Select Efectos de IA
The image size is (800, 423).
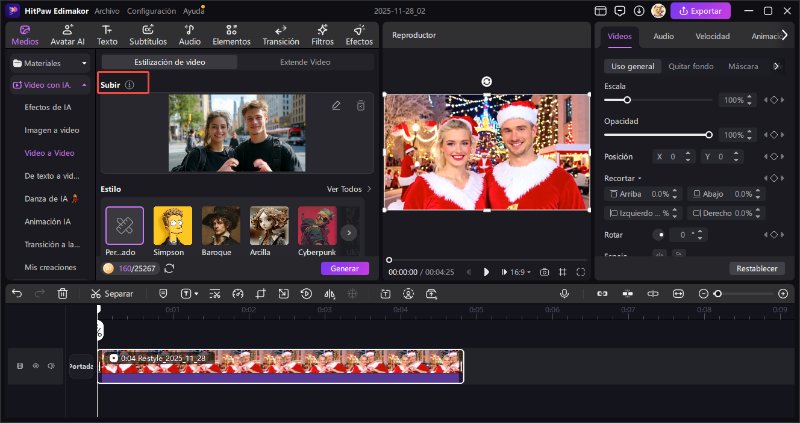[x=48, y=107]
